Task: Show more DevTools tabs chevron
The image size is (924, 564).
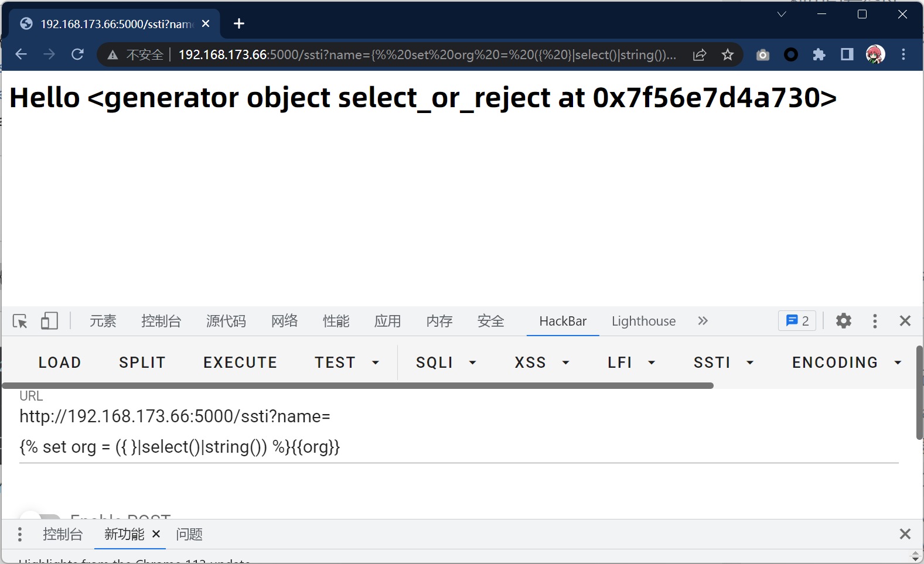Action: 703,321
